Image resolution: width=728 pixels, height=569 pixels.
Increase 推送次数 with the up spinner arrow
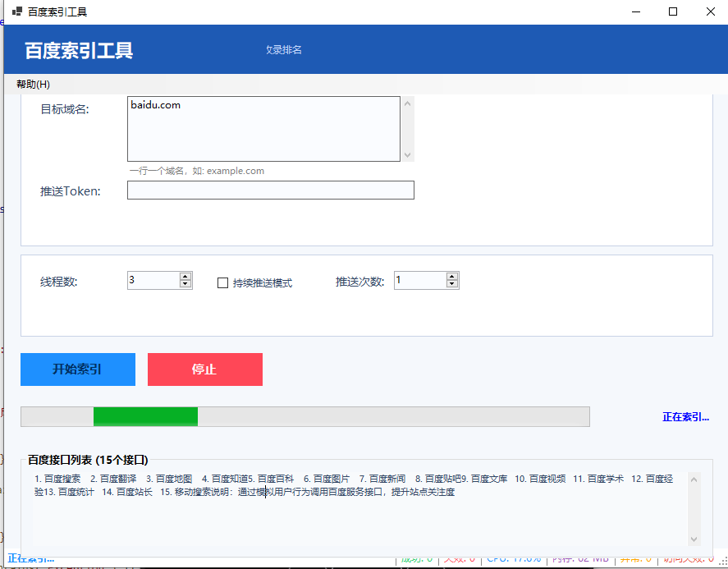click(452, 277)
